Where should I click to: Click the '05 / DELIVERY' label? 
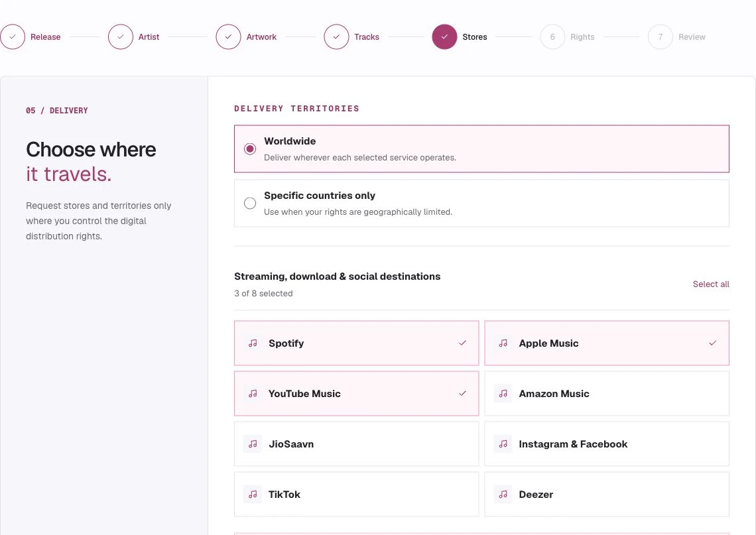(x=57, y=110)
